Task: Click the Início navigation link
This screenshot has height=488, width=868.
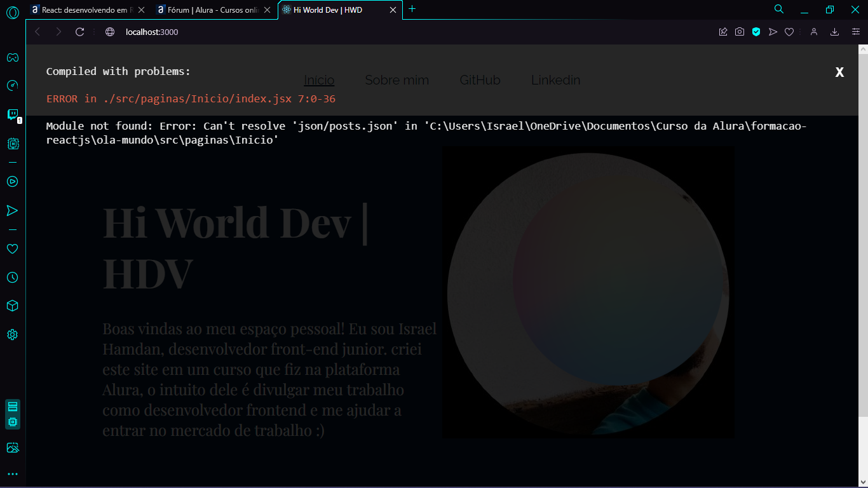Action: click(319, 80)
